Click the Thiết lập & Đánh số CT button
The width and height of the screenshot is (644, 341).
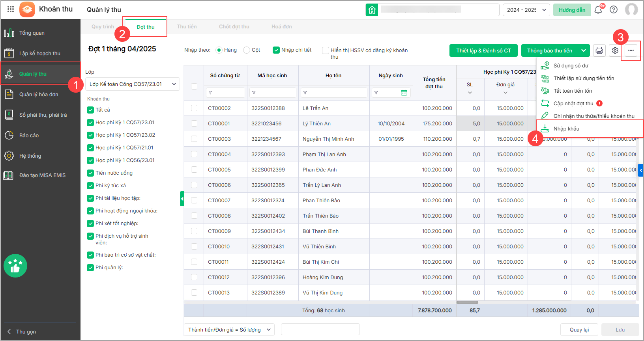pyautogui.click(x=484, y=50)
